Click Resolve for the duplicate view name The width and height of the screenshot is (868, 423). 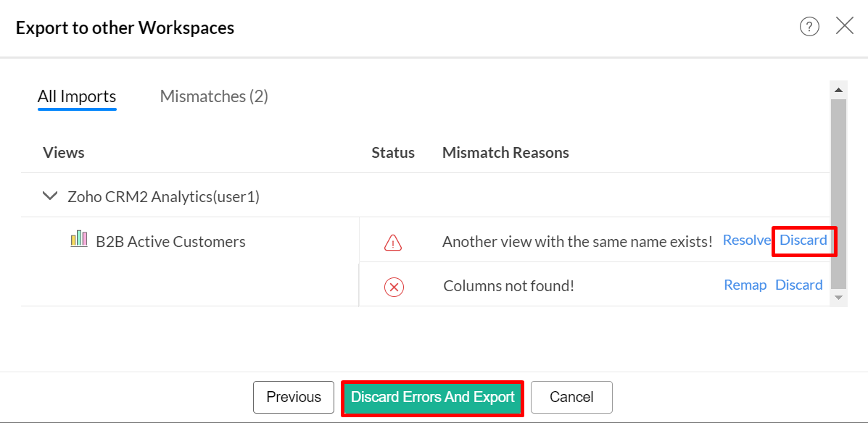pos(746,240)
